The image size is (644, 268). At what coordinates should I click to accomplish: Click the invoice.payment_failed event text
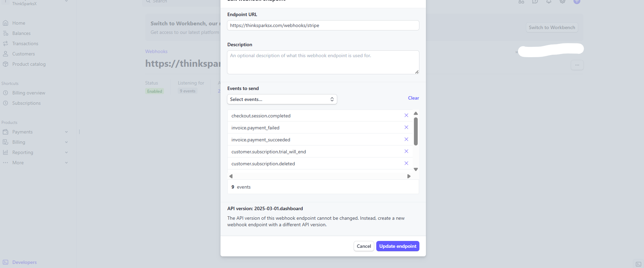tap(255, 128)
